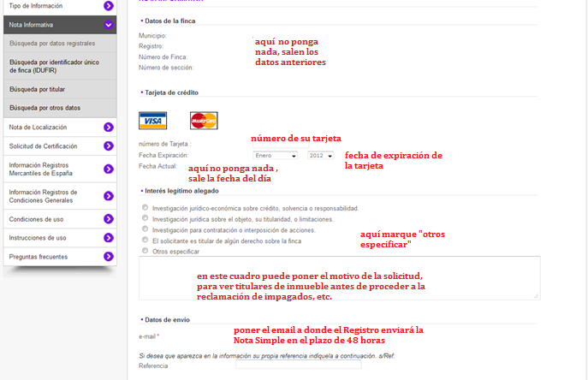The image size is (588, 380).
Task: Open Búsqueda por datos registrales
Action: (51, 43)
